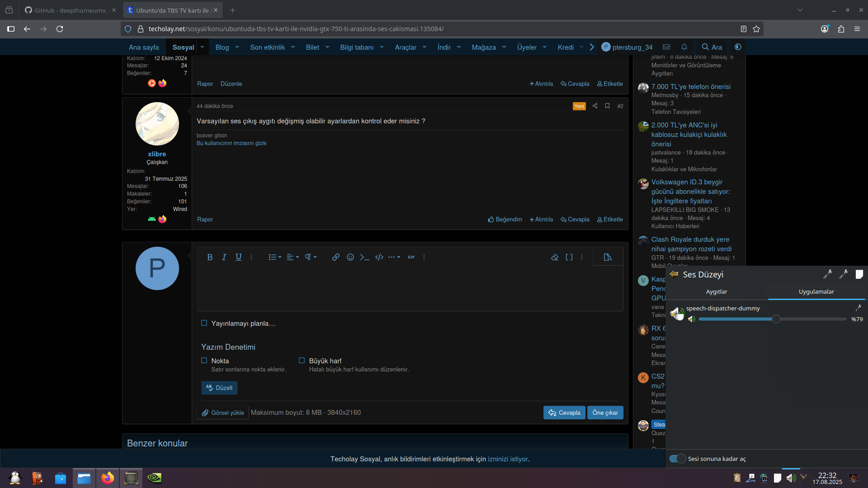Open the Bilgi tabanı menu item
868x488 pixels.
(x=357, y=47)
